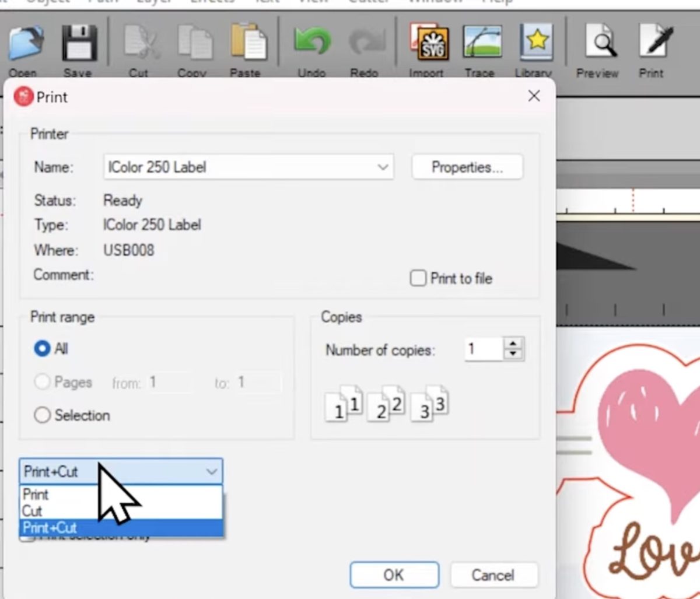Click the collate pages 1 1 icon
This screenshot has width=700, height=599.
(x=344, y=403)
